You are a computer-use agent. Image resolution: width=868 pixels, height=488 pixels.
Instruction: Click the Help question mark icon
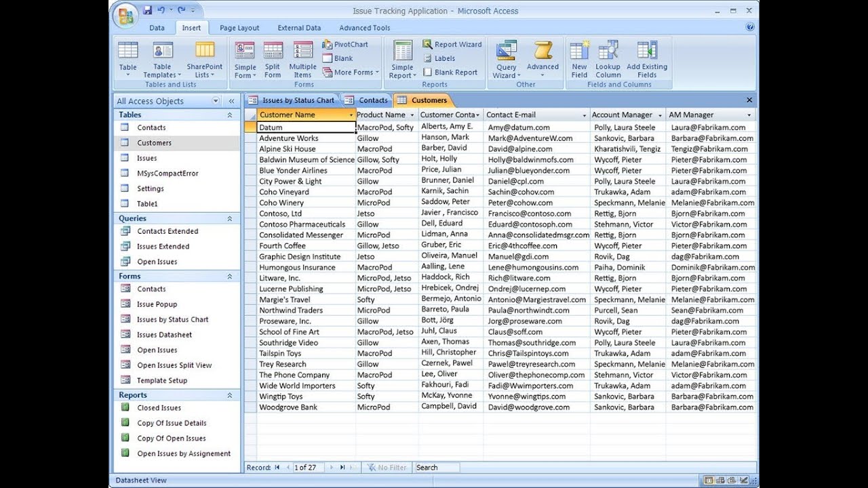tap(750, 27)
